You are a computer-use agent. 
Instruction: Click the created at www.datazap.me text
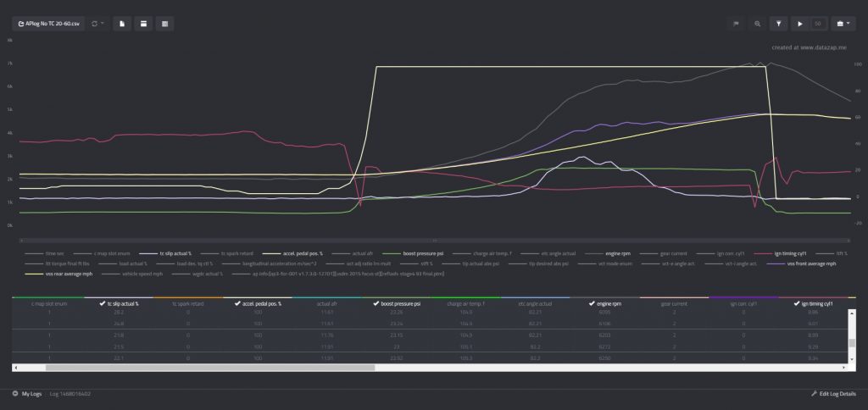[x=809, y=47]
